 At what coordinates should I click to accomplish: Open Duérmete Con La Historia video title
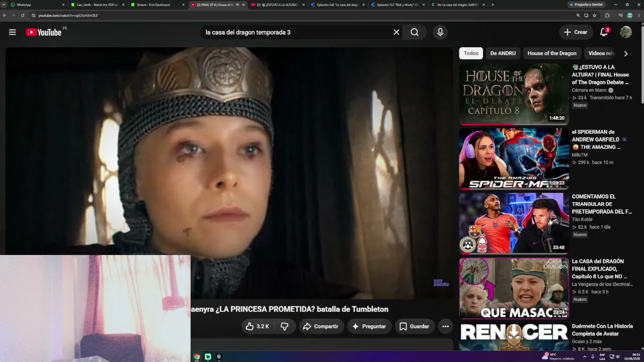point(602,330)
